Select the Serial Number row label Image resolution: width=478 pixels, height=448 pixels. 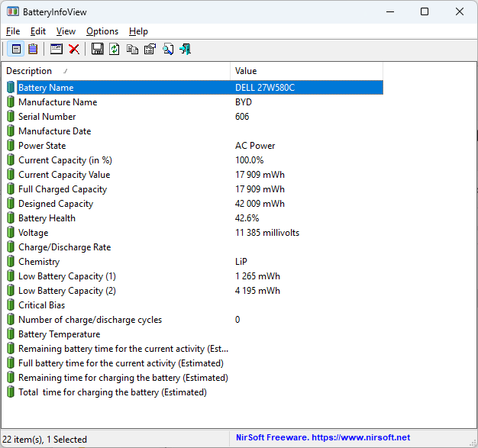point(47,117)
